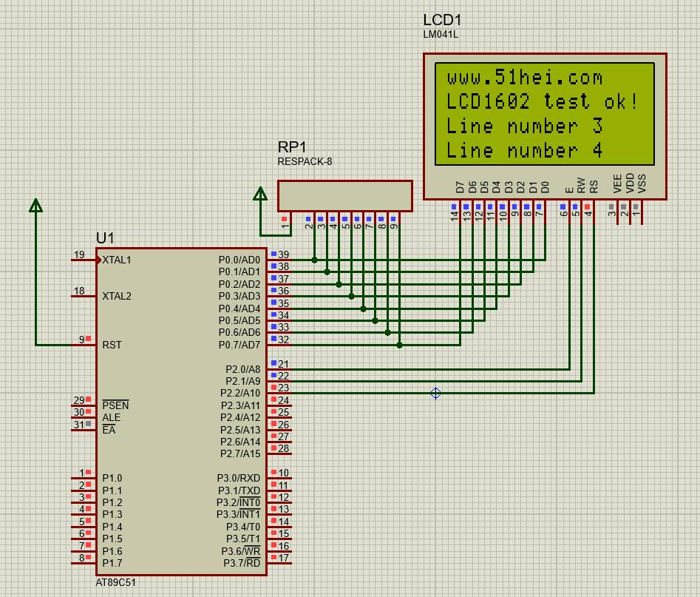Screen dimensions: 700x597
Task: Click the P1.0 pin label
Action: [112, 478]
